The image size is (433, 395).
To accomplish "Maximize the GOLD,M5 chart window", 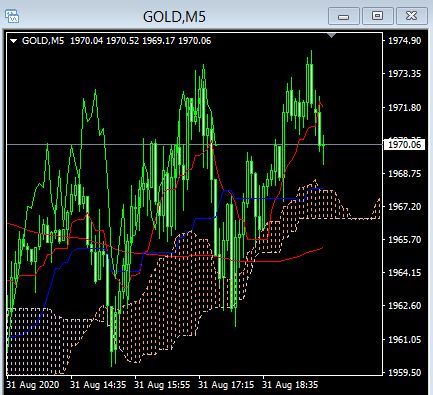I will (x=377, y=16).
